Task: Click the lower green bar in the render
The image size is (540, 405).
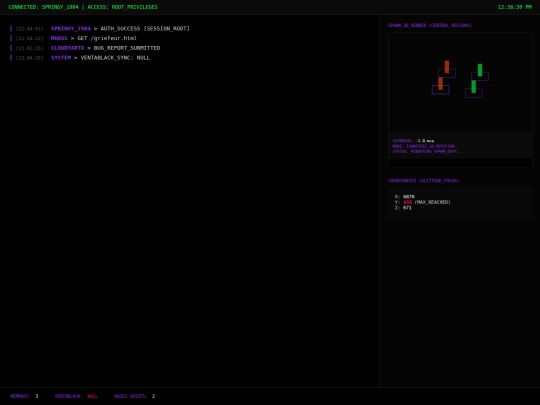Action: click(474, 86)
